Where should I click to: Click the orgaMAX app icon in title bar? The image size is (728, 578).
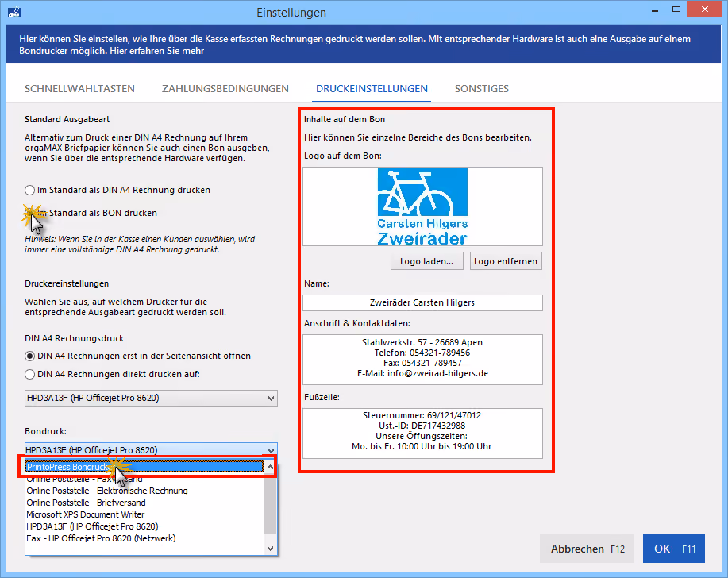point(14,12)
